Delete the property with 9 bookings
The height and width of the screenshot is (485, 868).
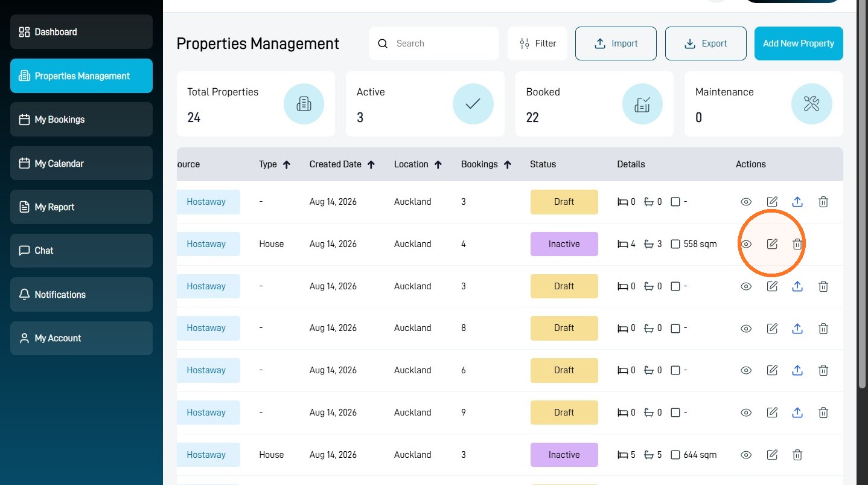point(823,413)
